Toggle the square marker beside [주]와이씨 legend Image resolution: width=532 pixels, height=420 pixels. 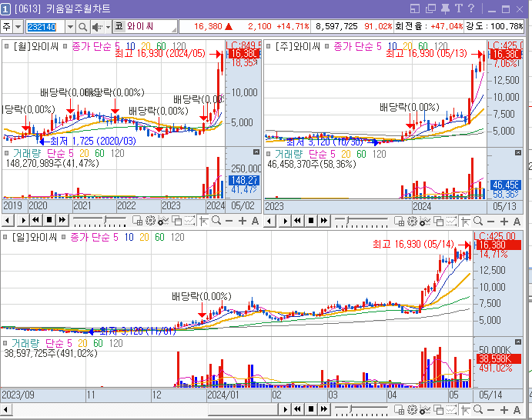tap(269, 46)
